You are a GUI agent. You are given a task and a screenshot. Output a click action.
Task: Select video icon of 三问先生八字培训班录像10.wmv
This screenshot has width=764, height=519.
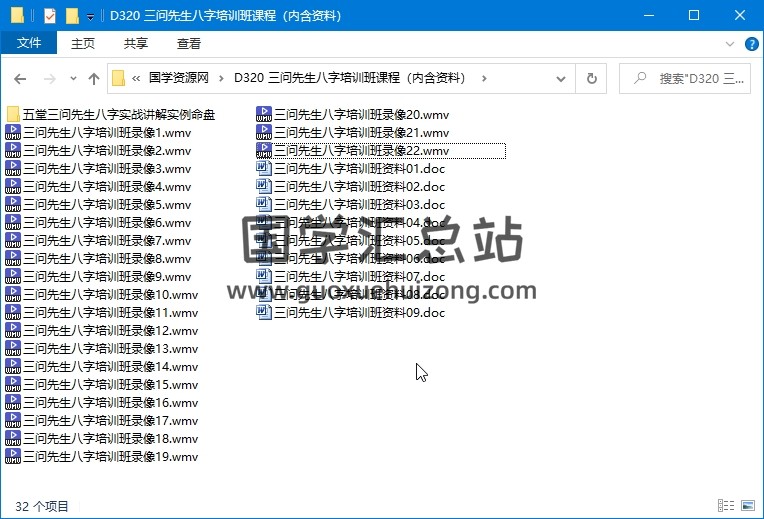pyautogui.click(x=13, y=295)
